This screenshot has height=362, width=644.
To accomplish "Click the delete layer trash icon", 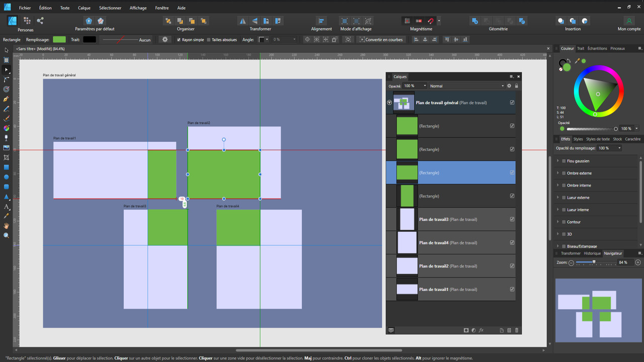I will tap(517, 330).
